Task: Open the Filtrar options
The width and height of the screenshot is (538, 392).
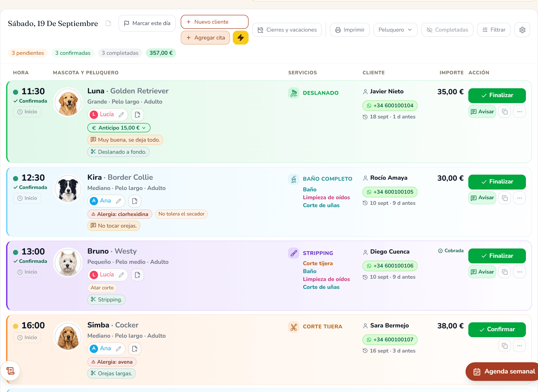Action: pos(494,30)
